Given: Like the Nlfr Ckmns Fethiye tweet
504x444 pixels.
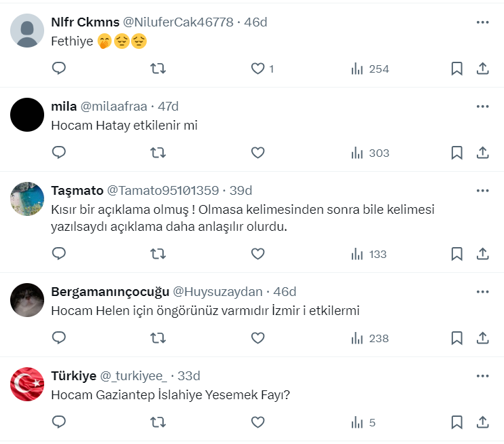Looking at the screenshot, I should (258, 69).
